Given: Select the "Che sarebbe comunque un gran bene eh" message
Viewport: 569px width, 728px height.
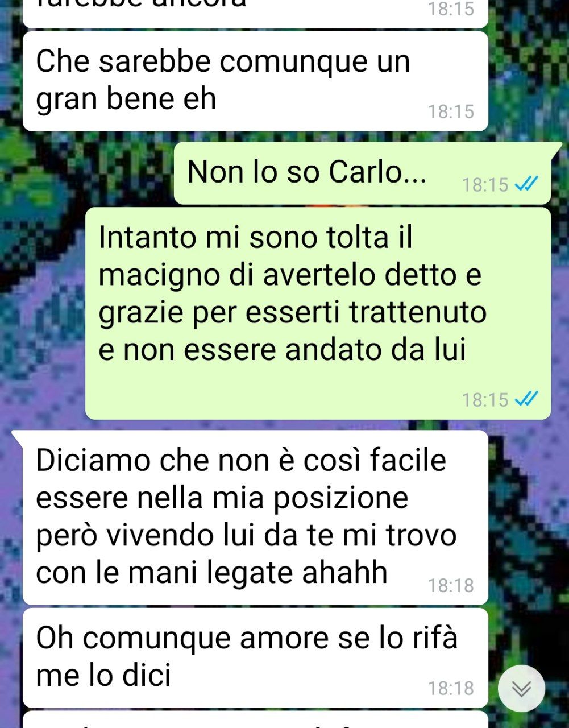Looking at the screenshot, I should [255, 81].
